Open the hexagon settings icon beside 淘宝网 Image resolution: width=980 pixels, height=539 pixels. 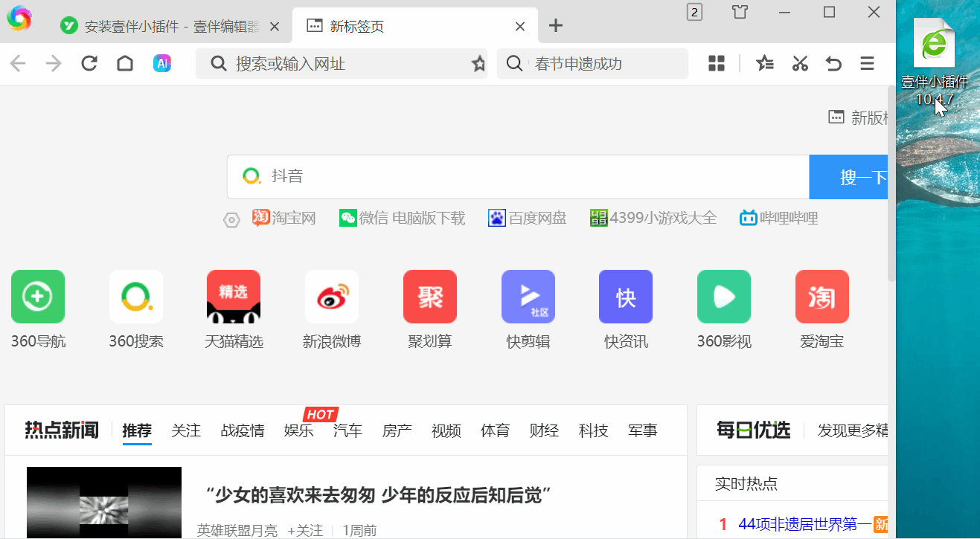[232, 220]
